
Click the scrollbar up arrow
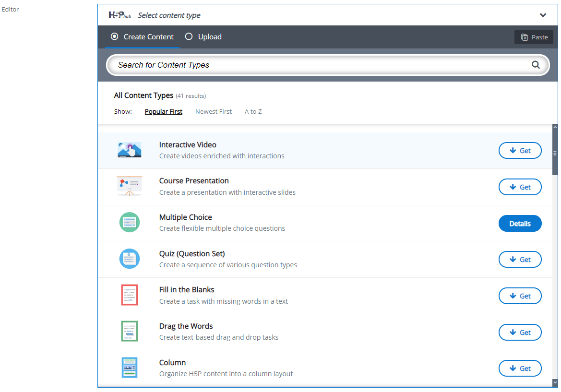555,127
